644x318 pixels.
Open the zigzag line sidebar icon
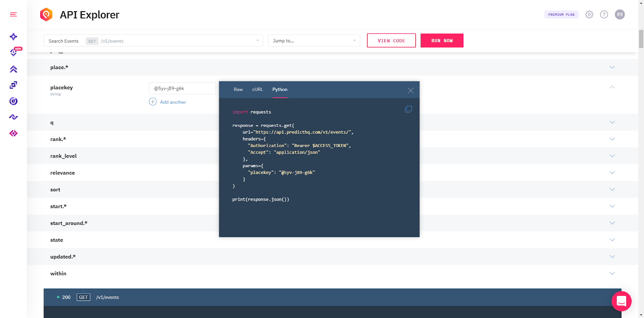tap(13, 117)
